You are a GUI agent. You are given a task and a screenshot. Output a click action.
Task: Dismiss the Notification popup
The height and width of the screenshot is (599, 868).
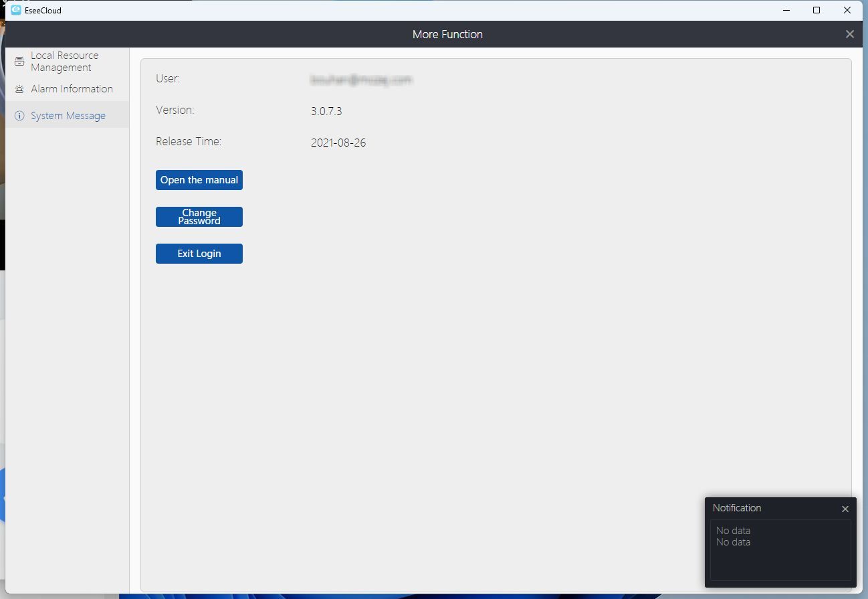pos(845,509)
